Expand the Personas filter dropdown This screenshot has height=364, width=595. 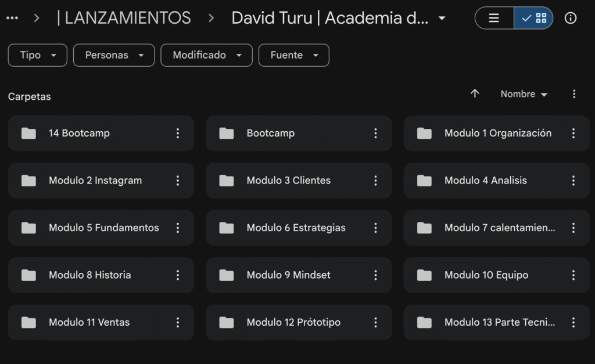click(114, 55)
